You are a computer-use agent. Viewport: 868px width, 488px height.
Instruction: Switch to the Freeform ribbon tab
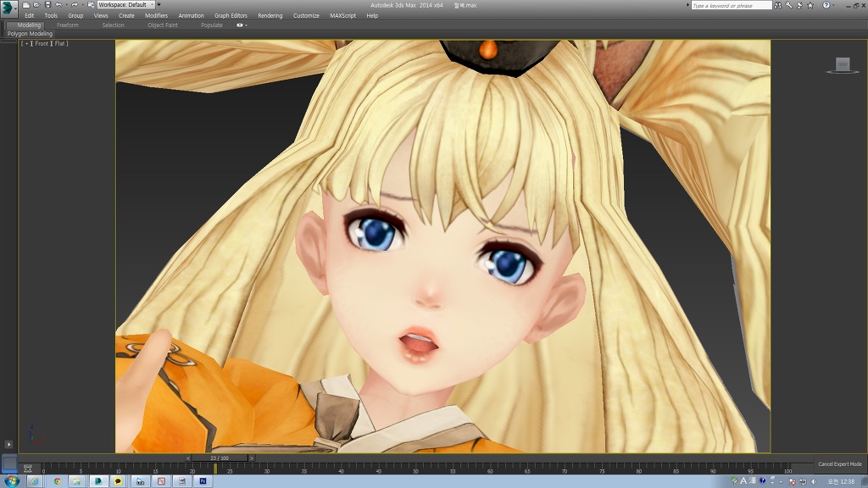68,25
